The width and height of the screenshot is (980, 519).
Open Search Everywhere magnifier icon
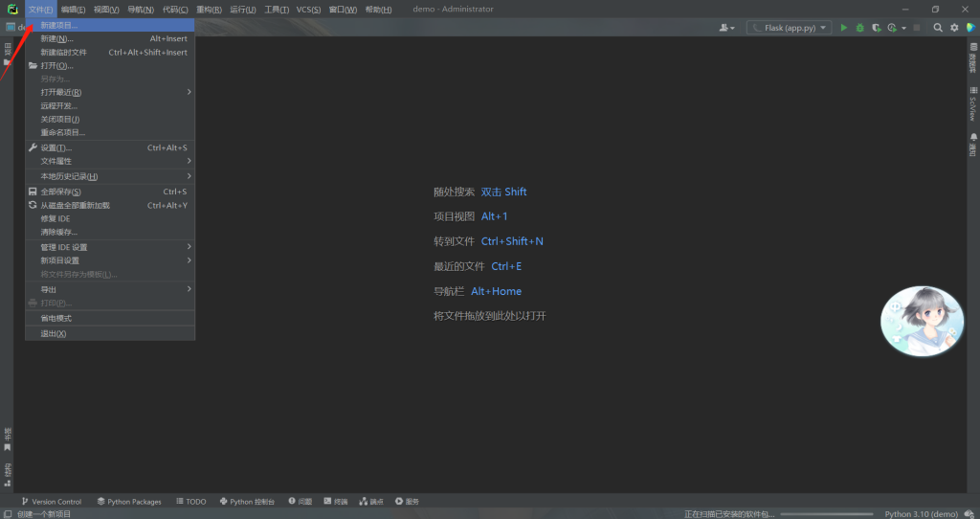pos(938,28)
